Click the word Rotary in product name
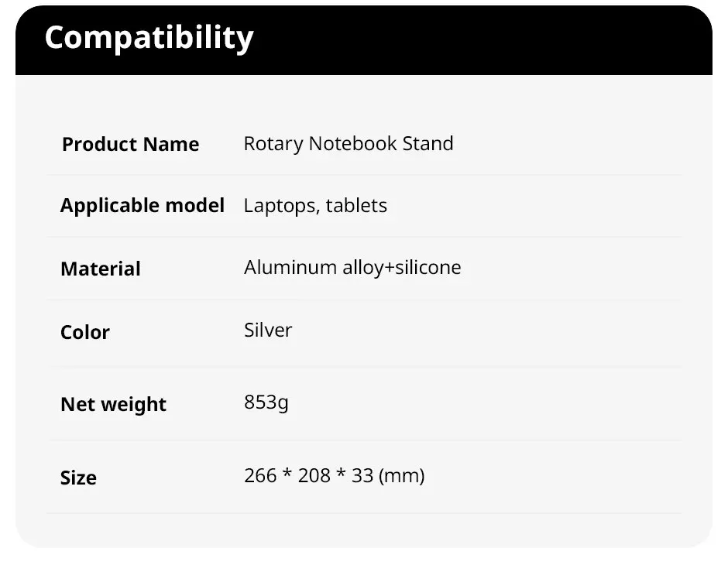The width and height of the screenshot is (728, 572). (273, 144)
